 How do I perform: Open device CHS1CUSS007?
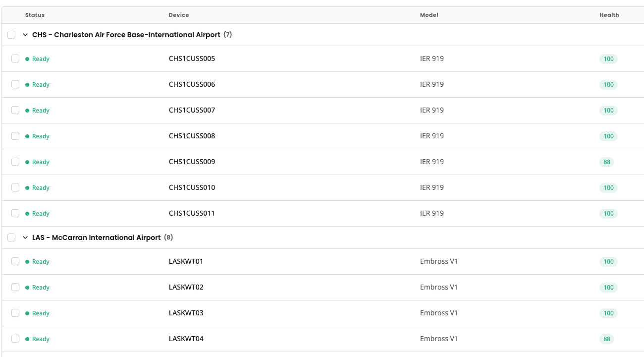pyautogui.click(x=192, y=110)
